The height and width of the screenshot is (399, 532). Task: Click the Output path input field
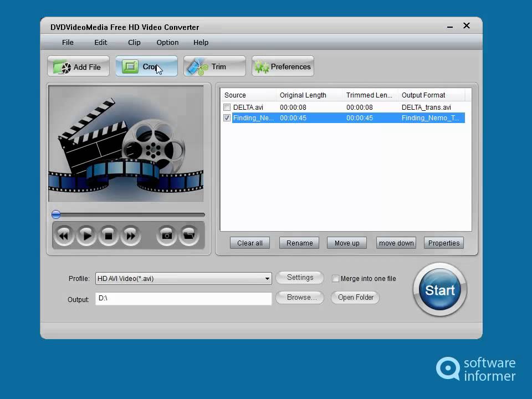point(183,299)
